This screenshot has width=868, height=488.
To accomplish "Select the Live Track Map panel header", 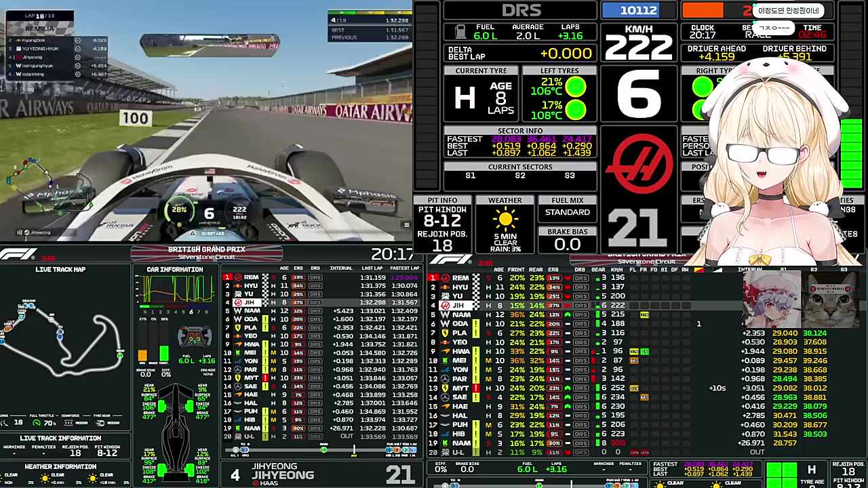I will [x=60, y=270].
